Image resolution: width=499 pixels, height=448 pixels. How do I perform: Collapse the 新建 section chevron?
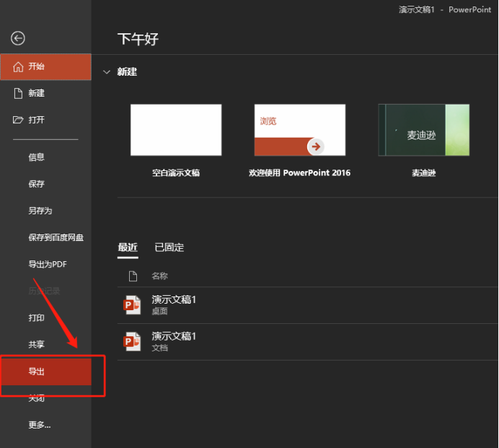click(107, 72)
